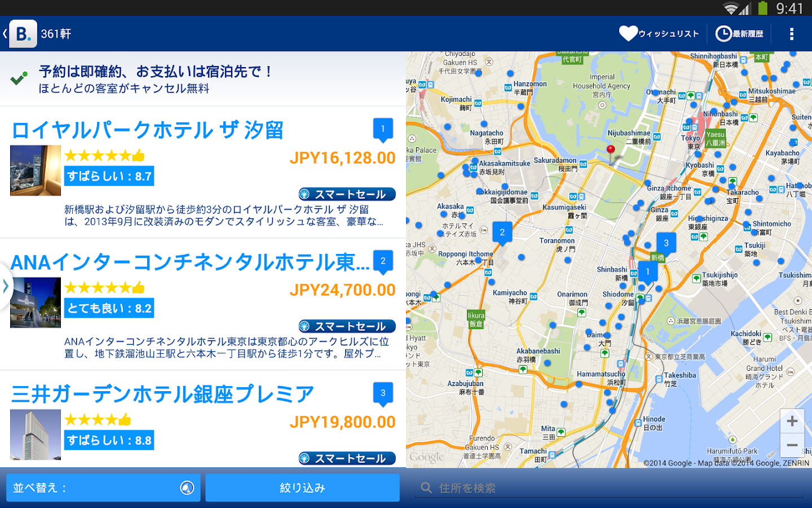The width and height of the screenshot is (812, 508).
Task: View ANA InterContinental hotel thumbnail
Action: tap(36, 303)
